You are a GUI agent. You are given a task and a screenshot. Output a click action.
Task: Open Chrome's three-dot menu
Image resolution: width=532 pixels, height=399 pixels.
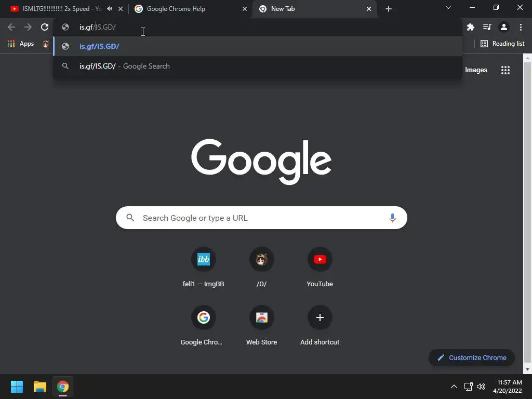pyautogui.click(x=521, y=27)
